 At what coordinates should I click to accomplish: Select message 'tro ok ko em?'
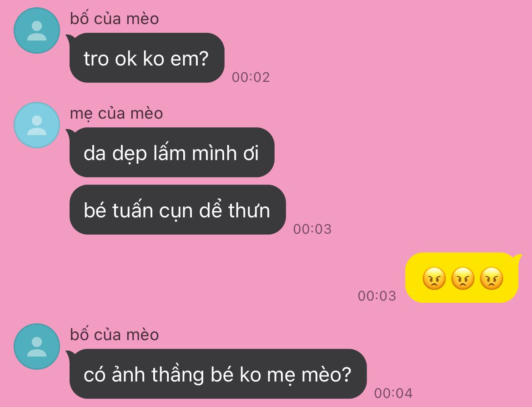tap(147, 58)
